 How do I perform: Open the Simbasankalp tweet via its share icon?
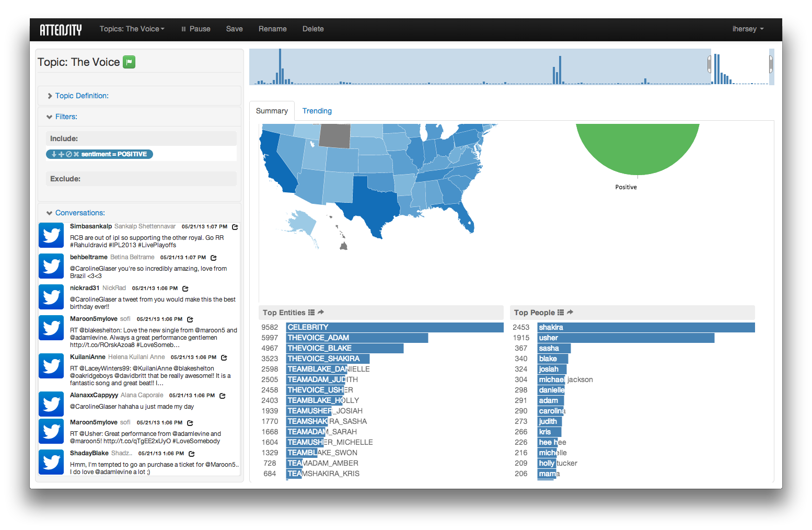[235, 227]
